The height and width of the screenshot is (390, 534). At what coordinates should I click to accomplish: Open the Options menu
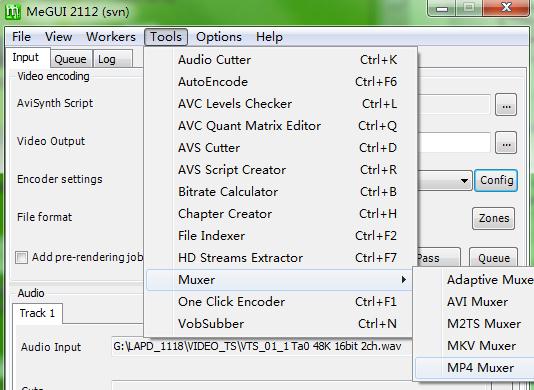pos(219,37)
